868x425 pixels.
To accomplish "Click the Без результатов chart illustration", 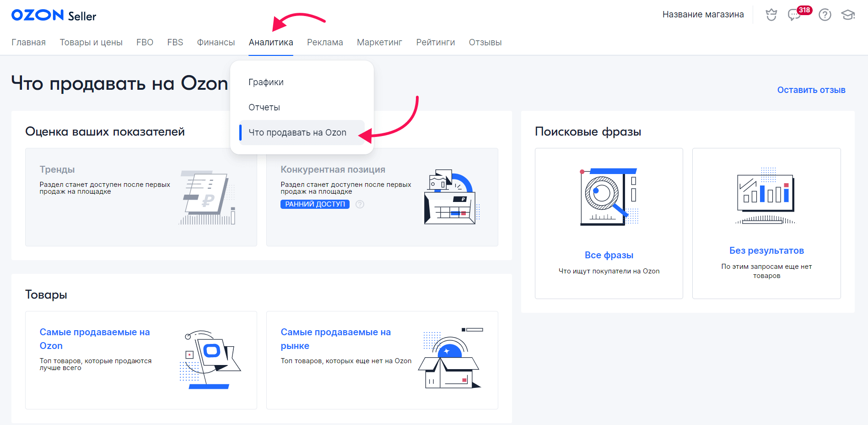I will coord(766,196).
